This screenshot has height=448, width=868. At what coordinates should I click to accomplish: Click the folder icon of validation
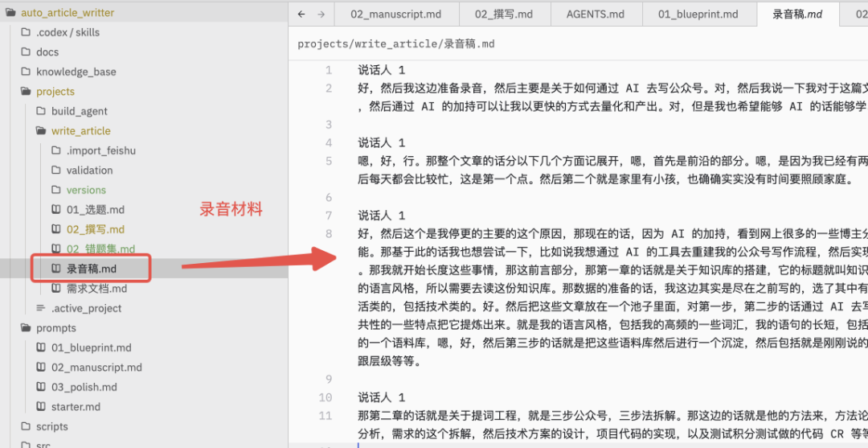(x=56, y=171)
